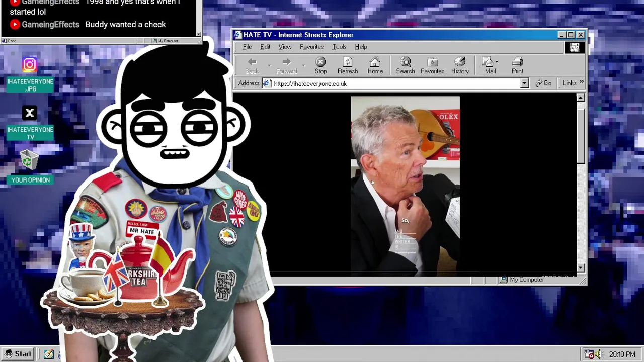The image size is (644, 362).
Task: Click the taskbar clock showing 20:10 PM
Action: [x=622, y=354]
